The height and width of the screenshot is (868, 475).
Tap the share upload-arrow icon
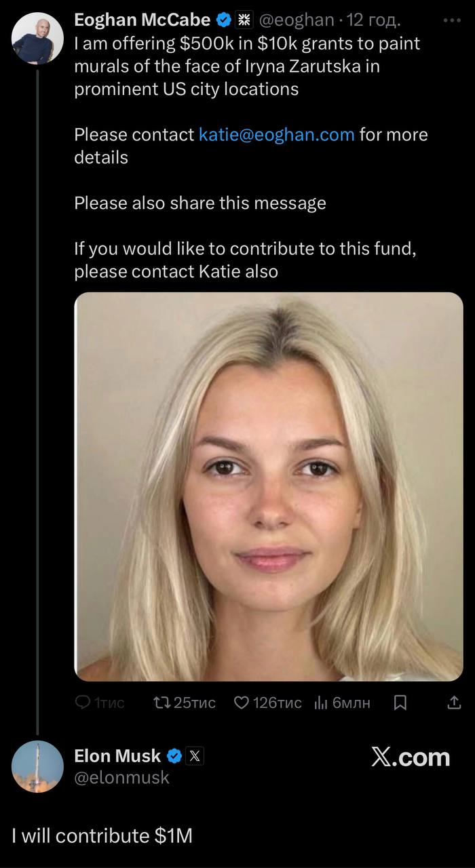point(455,703)
